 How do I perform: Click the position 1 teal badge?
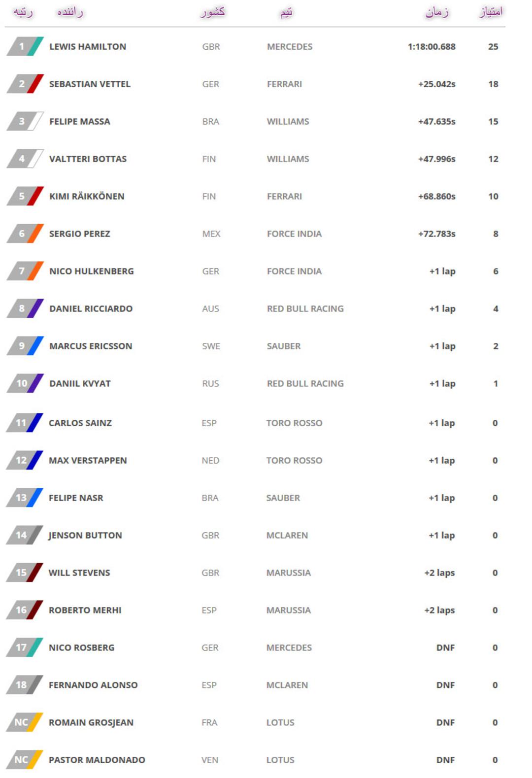25,46
